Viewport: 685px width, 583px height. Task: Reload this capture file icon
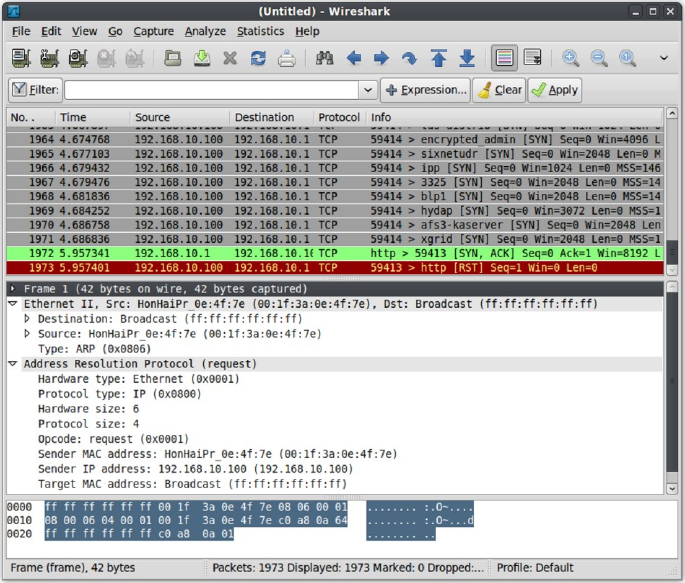(258, 58)
